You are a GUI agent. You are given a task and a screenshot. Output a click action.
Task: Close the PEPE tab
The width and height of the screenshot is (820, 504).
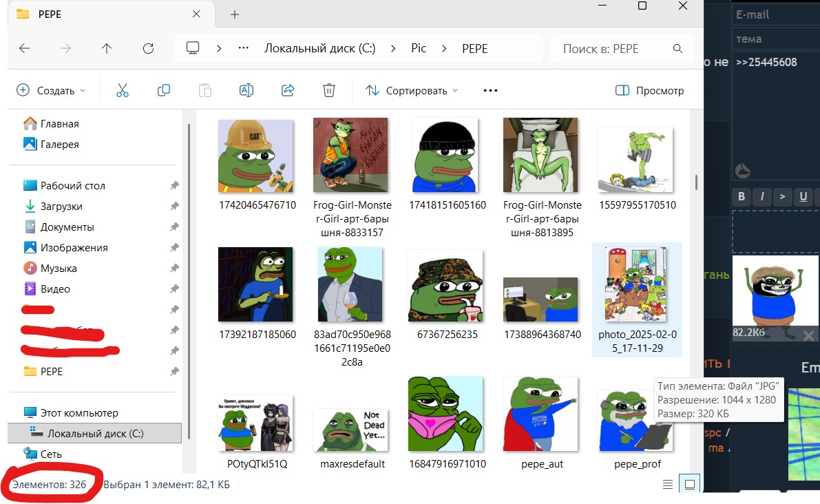[196, 14]
